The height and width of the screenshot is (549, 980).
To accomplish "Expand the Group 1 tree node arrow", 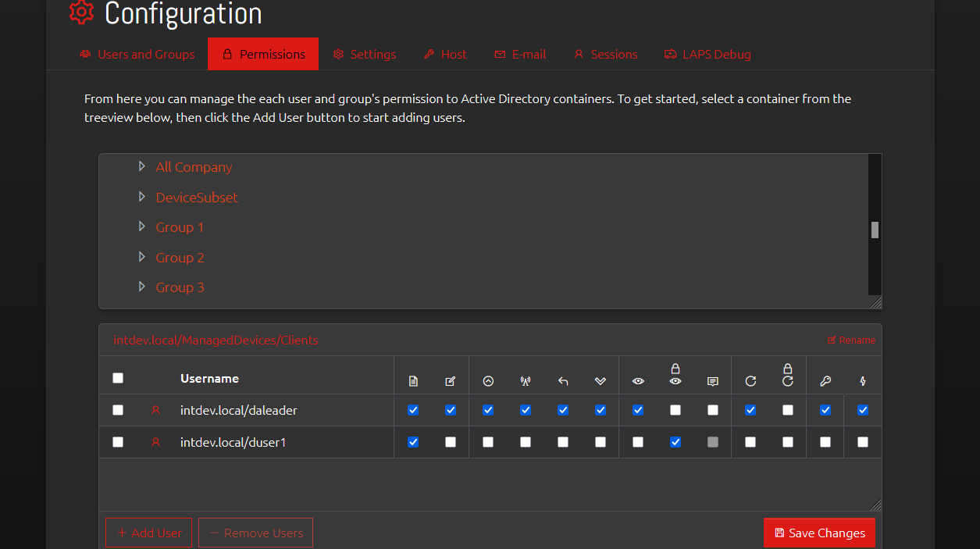I will tap(141, 226).
